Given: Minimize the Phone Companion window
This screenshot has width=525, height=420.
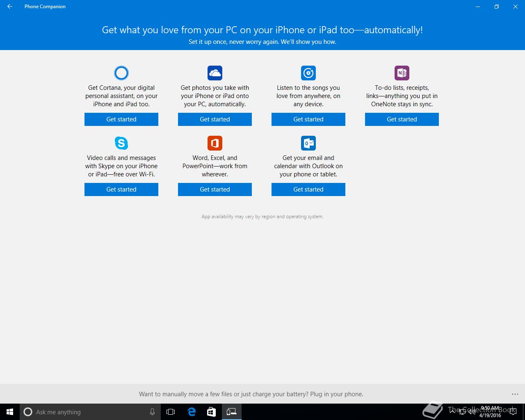Looking at the screenshot, I should tap(477, 7).
